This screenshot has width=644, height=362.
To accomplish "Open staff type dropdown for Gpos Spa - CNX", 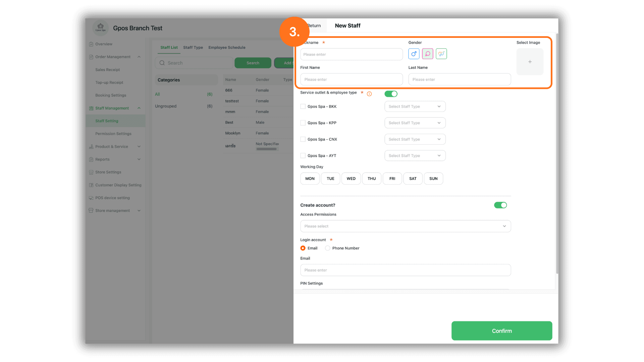I will tap(415, 139).
